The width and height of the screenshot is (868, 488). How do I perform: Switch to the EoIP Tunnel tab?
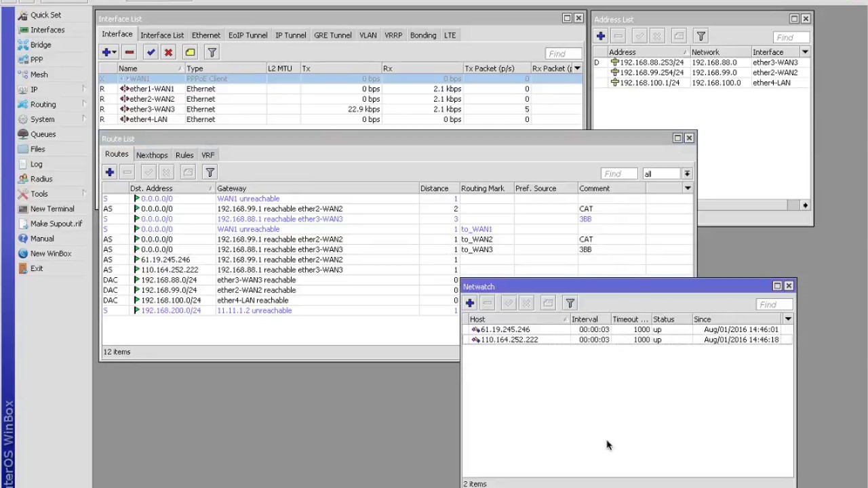[x=248, y=35]
